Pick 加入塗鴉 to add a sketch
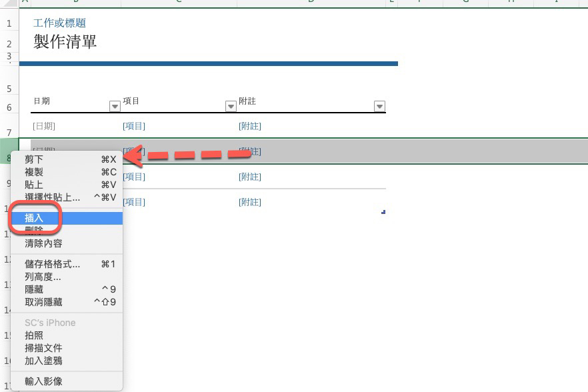This screenshot has width=588, height=392. [x=43, y=361]
